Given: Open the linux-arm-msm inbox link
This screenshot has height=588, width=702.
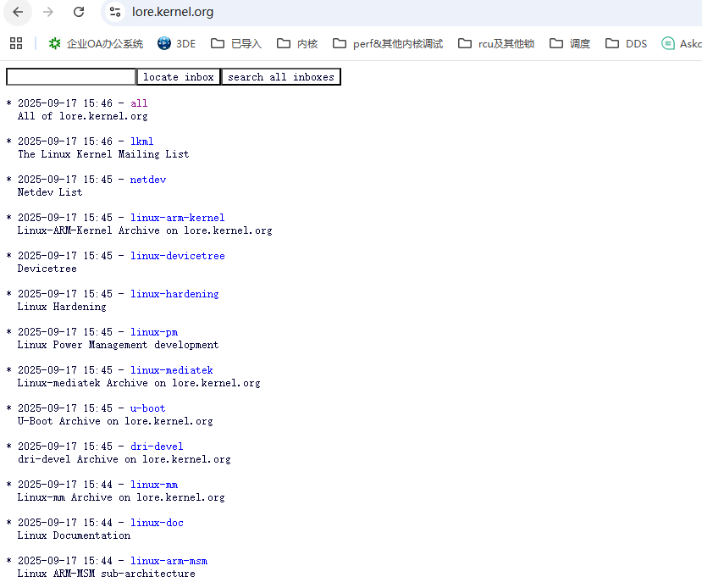Looking at the screenshot, I should [x=169, y=560].
